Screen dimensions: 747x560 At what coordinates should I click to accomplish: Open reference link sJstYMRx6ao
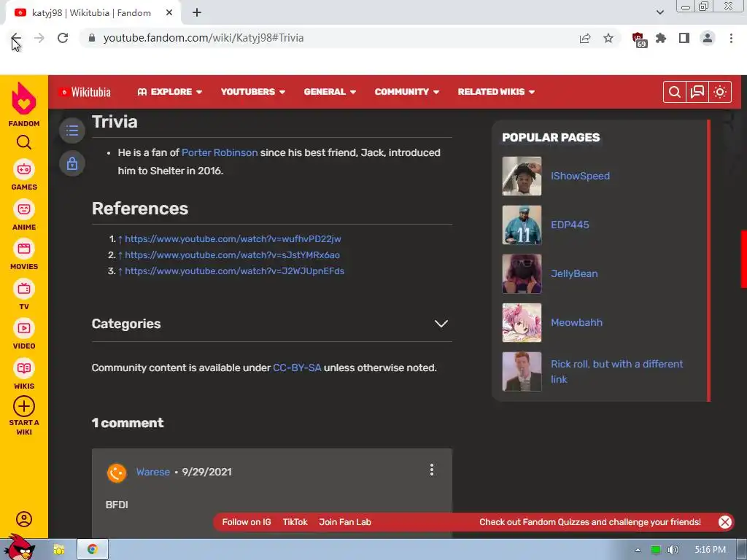[x=233, y=255]
